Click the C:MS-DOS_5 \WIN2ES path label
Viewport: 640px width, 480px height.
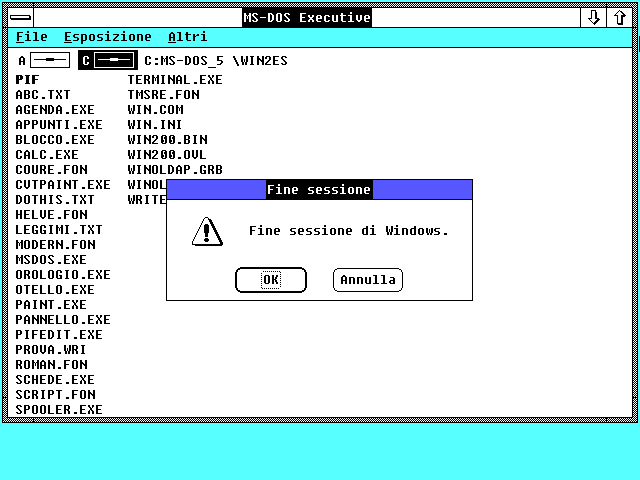click(x=216, y=61)
